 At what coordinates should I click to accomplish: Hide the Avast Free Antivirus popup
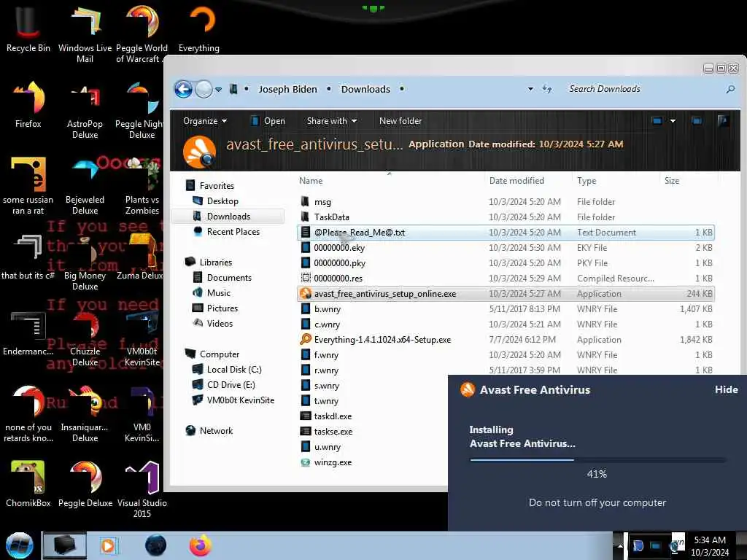click(x=726, y=389)
